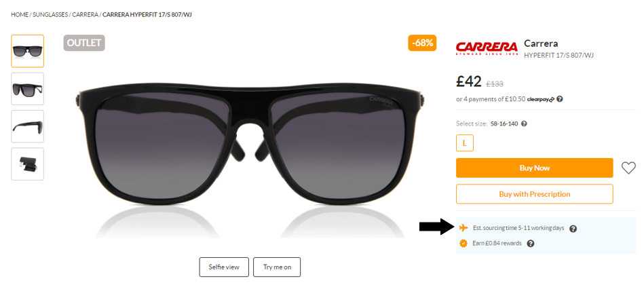Launch Try me on feature
The height and width of the screenshot is (287, 644).
click(x=277, y=267)
